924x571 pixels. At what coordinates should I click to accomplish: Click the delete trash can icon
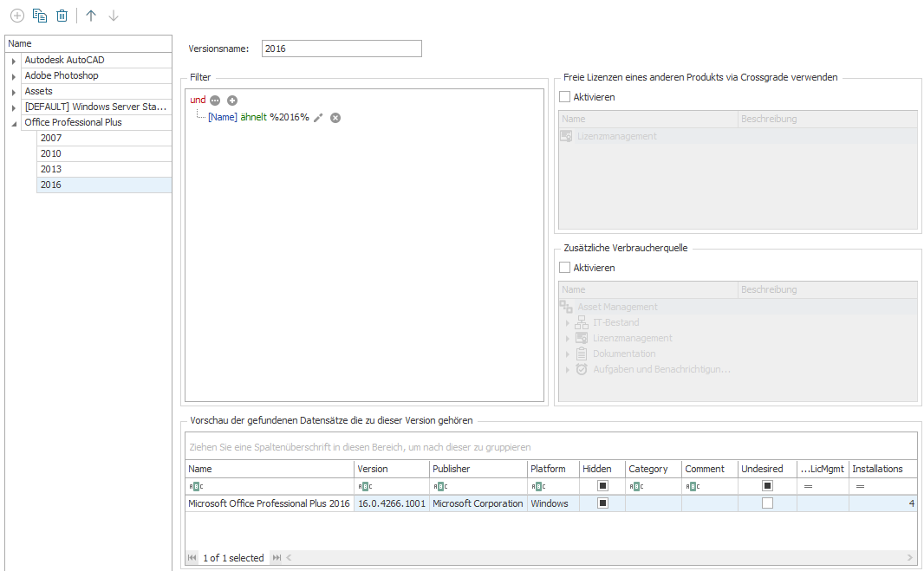[62, 16]
